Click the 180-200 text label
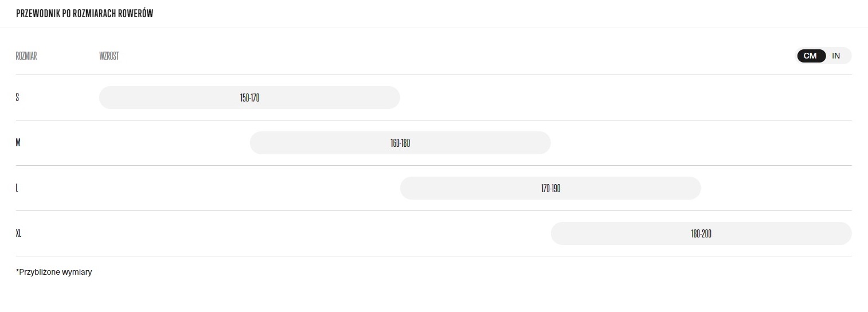 click(701, 233)
